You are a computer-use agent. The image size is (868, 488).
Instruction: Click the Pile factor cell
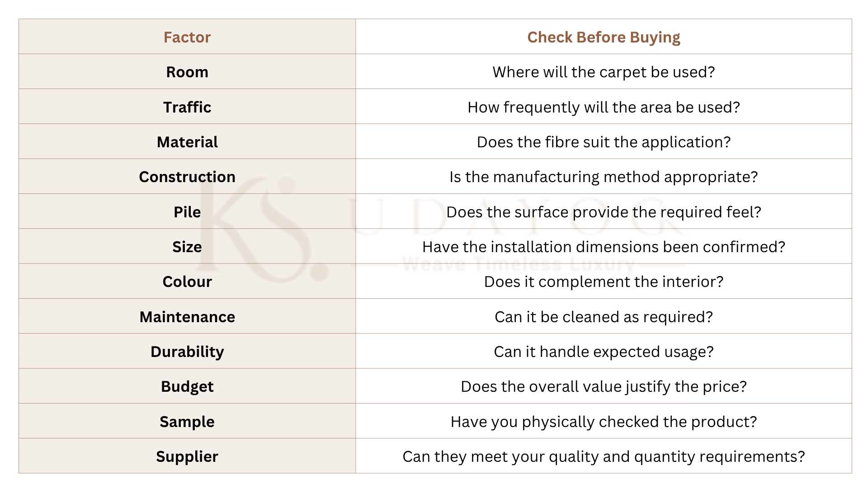pyautogui.click(x=187, y=211)
